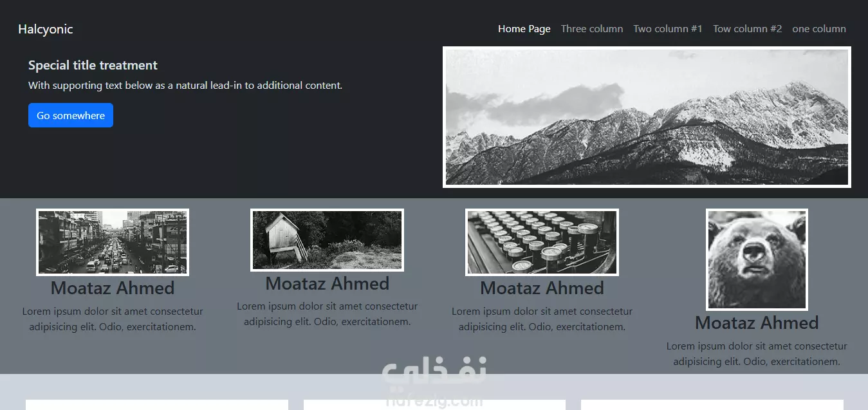Go to the Three column page
This screenshot has width=868, height=410.
(x=592, y=29)
